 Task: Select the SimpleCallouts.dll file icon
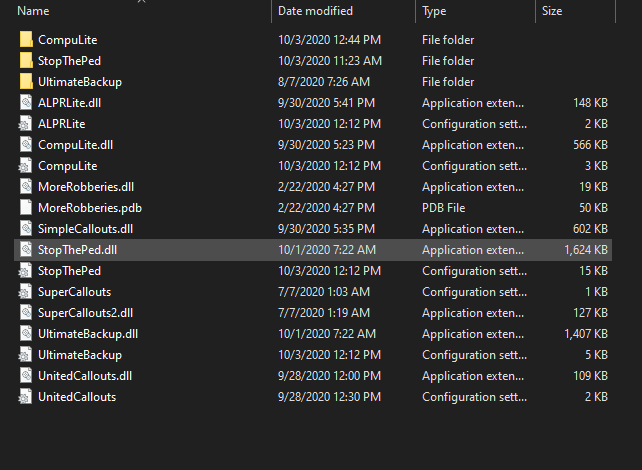coord(26,229)
